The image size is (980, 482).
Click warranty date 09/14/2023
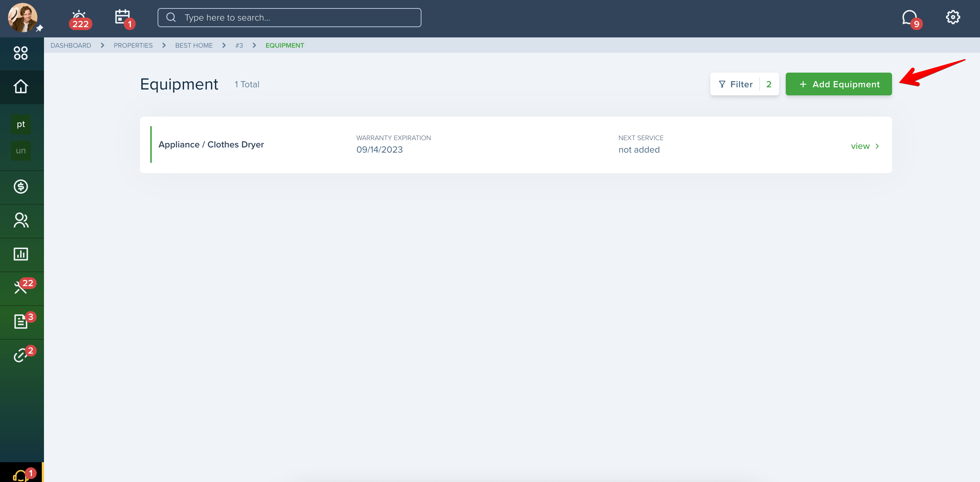pos(379,150)
